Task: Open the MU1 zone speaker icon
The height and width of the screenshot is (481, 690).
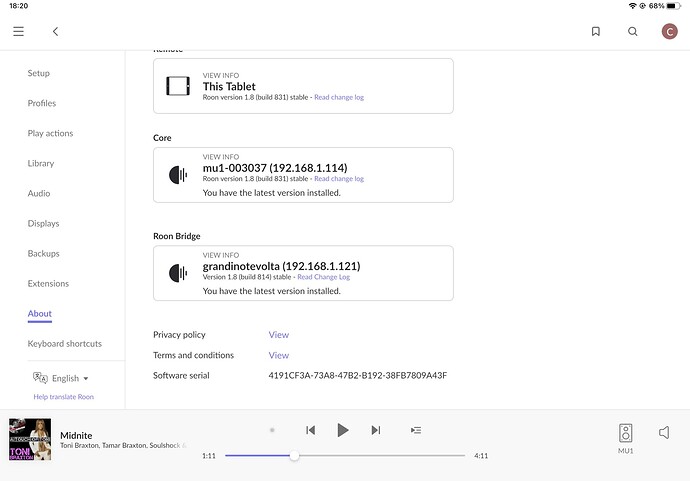Action: click(x=625, y=433)
